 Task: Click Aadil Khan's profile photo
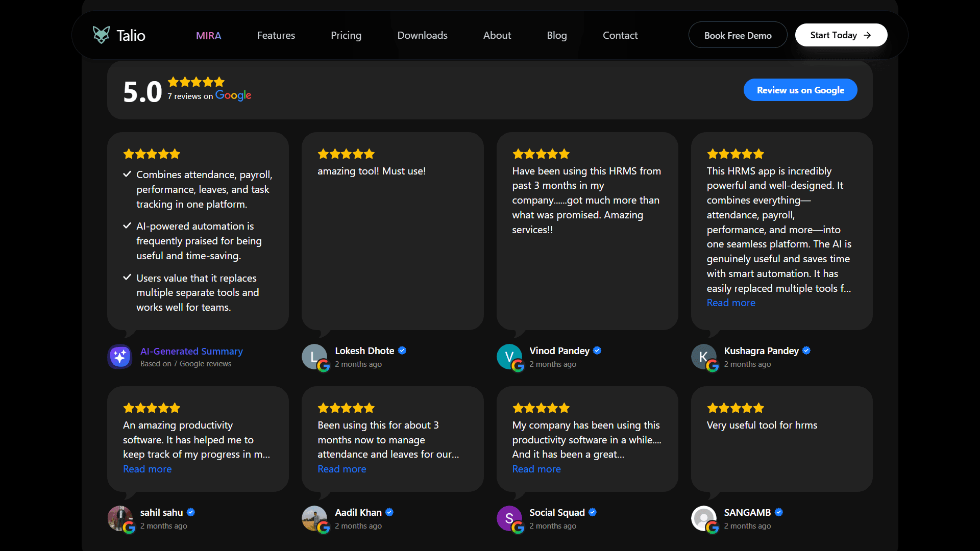tap(314, 518)
